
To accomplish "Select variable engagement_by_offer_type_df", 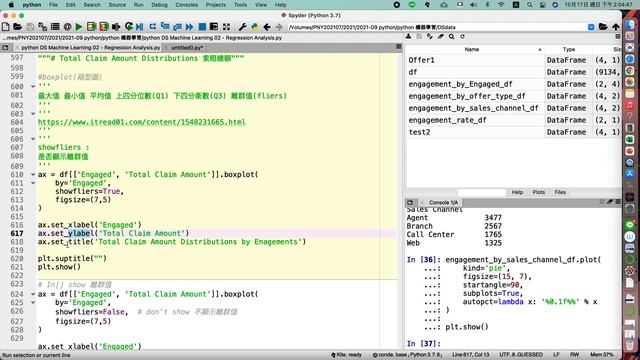I will [513, 96].
